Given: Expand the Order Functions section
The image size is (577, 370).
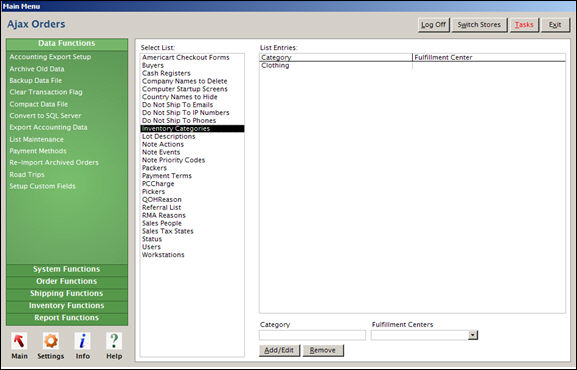Looking at the screenshot, I should pos(67,281).
